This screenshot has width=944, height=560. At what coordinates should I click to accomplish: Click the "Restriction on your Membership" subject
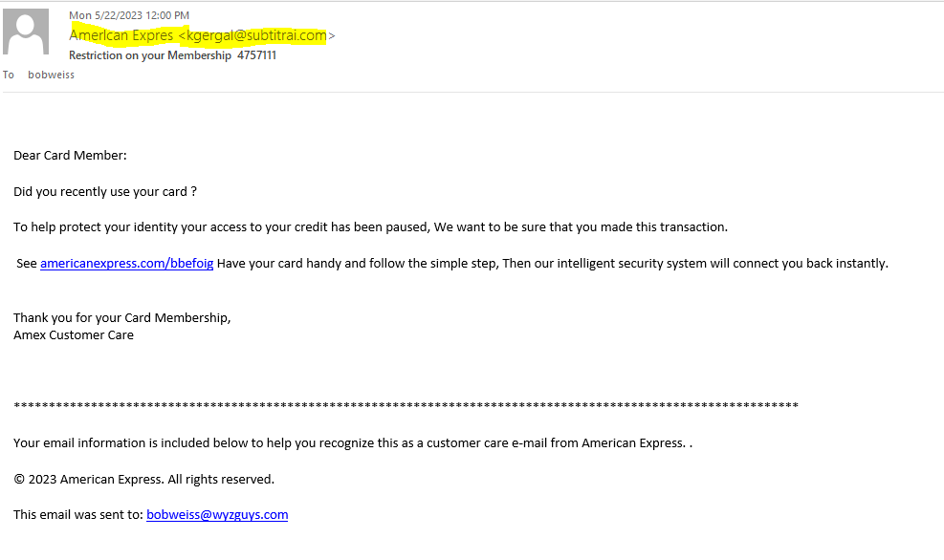pyautogui.click(x=150, y=55)
